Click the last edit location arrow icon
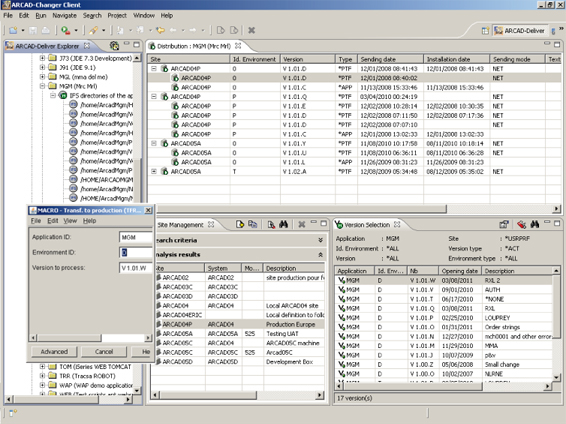This screenshot has width=566, height=424. coord(160,30)
